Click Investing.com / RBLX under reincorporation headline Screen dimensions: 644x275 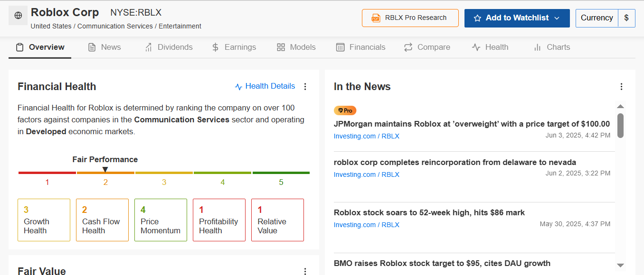tap(367, 174)
